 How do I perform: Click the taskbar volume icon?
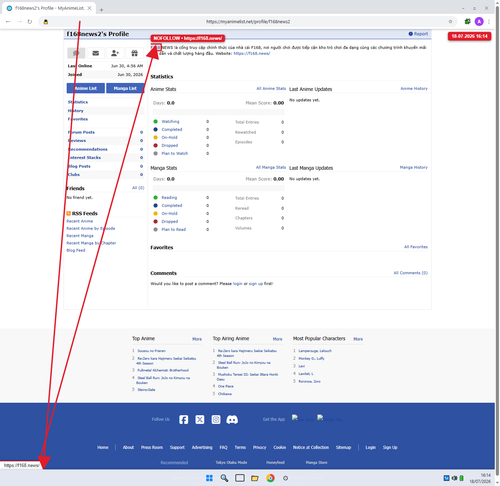coord(454,478)
